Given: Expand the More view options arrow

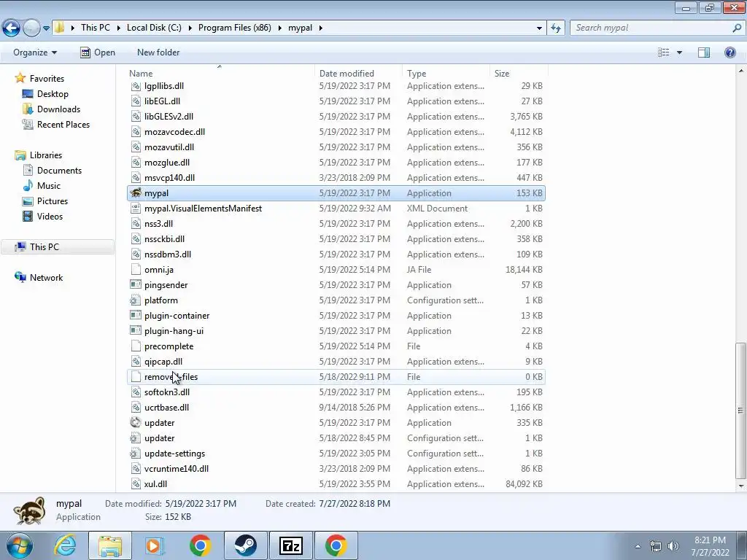Looking at the screenshot, I should pyautogui.click(x=679, y=52).
